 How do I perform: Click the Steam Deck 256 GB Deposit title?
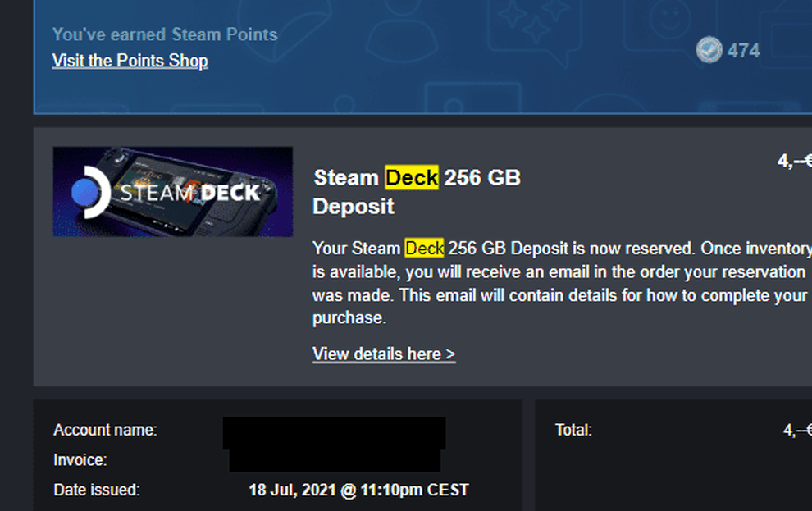coord(417,192)
